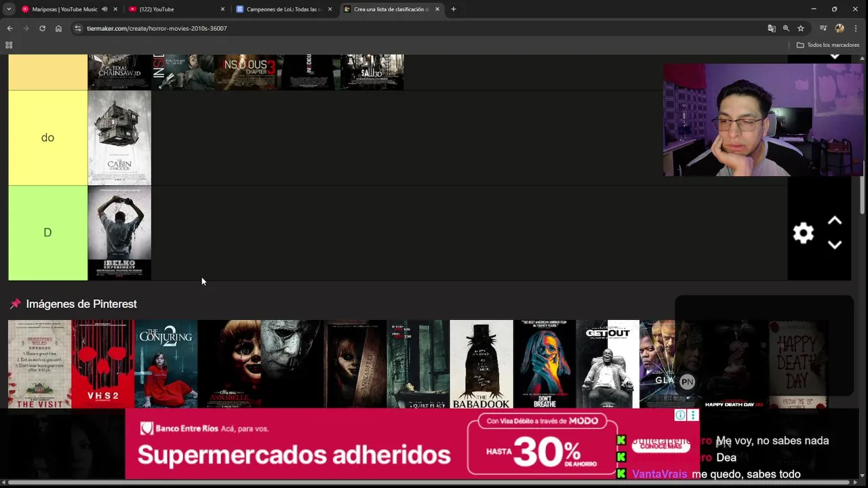This screenshot has height=488, width=868.
Task: Open the ad info icon on banner
Action: point(680,415)
